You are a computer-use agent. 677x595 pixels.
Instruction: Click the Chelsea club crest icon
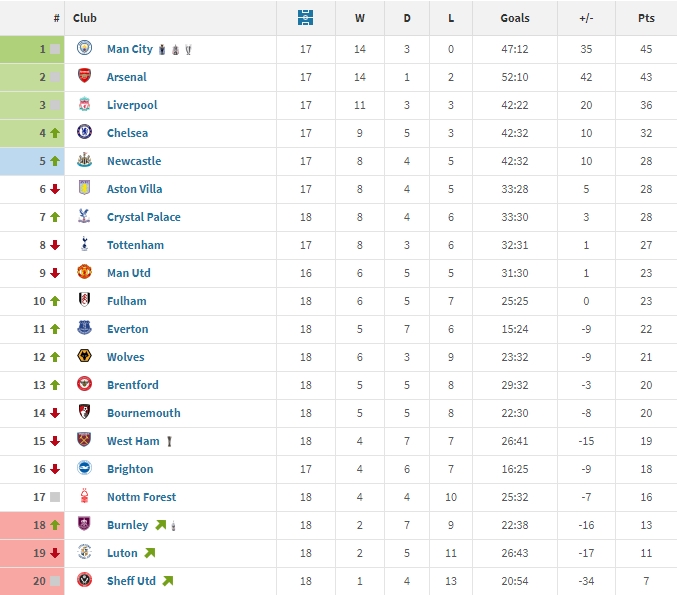tap(84, 133)
